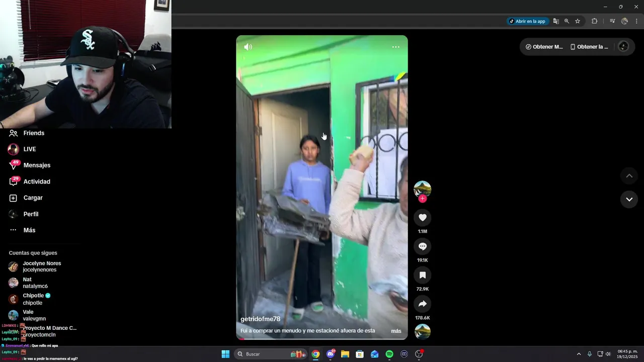Open the creator avatar beside the video
The width and height of the screenshot is (644, 362).
pyautogui.click(x=423, y=189)
